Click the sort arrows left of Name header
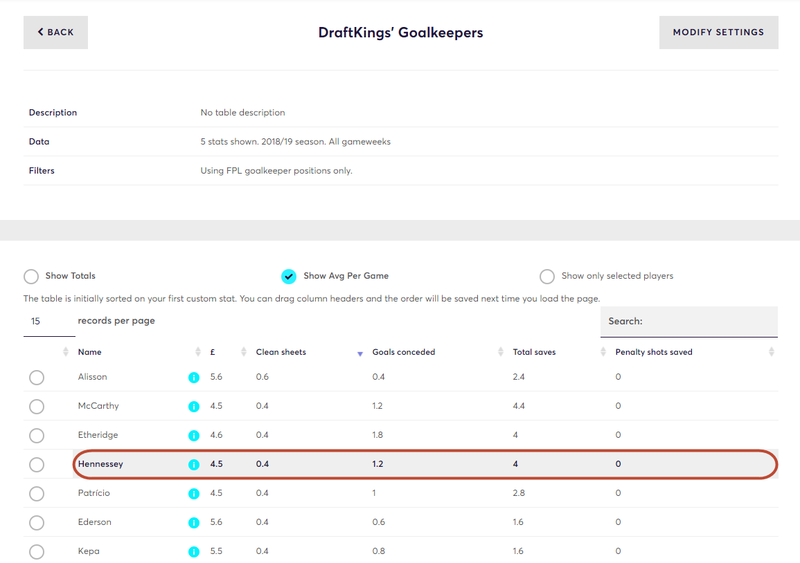The image size is (800, 563). (x=65, y=352)
